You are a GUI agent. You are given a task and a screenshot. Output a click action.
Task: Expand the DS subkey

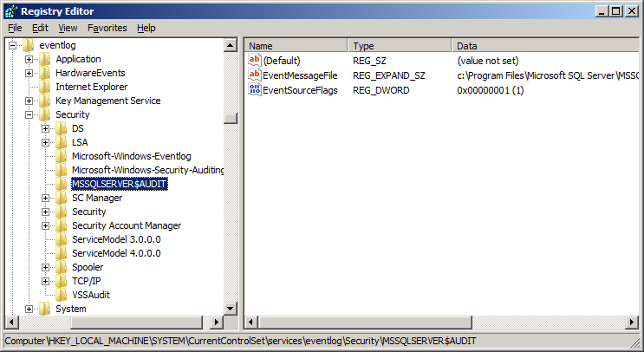[46, 128]
